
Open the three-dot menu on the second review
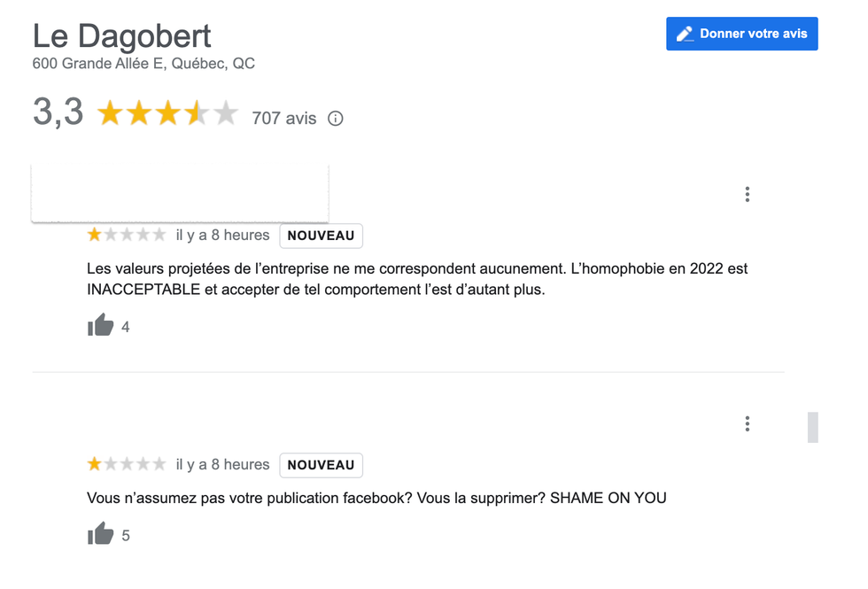(747, 423)
